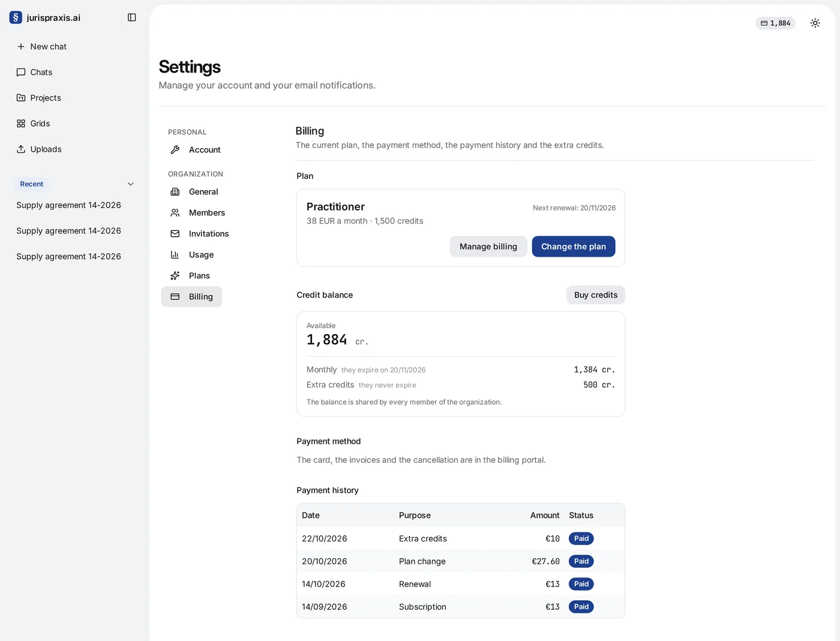Collapse the sidebar panel icon
This screenshot has height=641, width=840.
click(132, 17)
